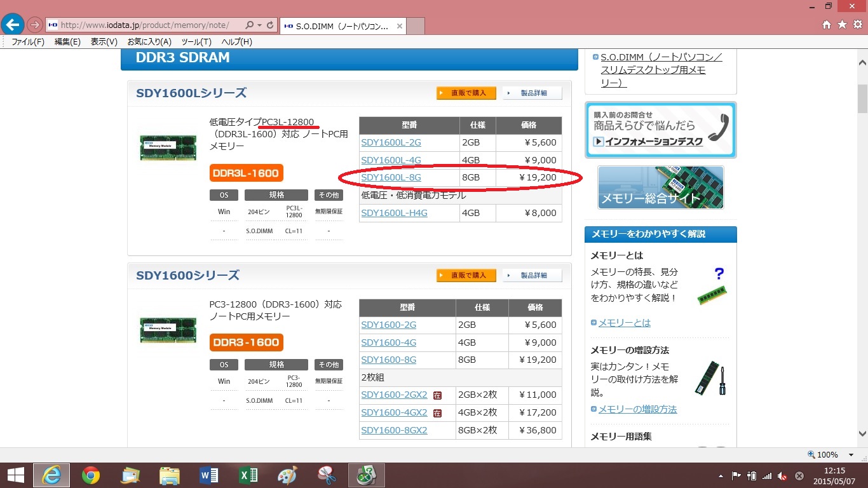The width and height of the screenshot is (868, 488).
Task: Click the SDY1600L series memory module thumbnail
Action: 168,147
